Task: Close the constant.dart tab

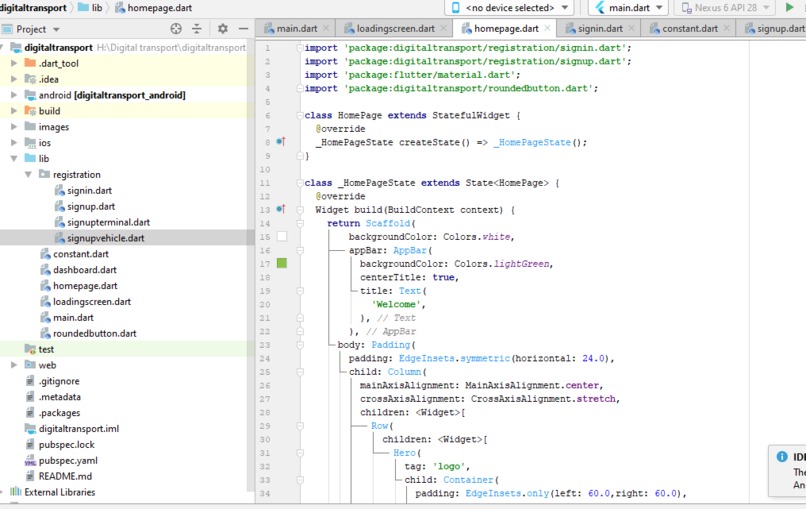Action: (x=727, y=28)
